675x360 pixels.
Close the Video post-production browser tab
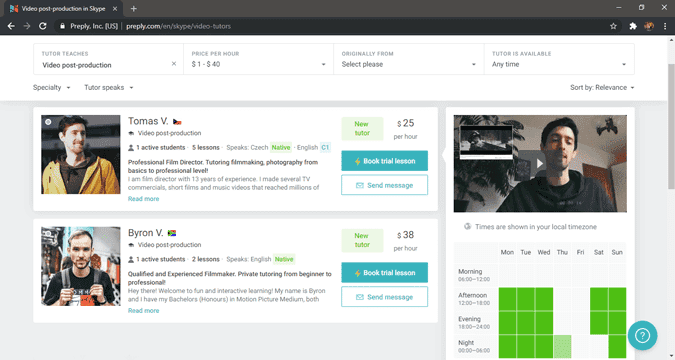point(115,9)
